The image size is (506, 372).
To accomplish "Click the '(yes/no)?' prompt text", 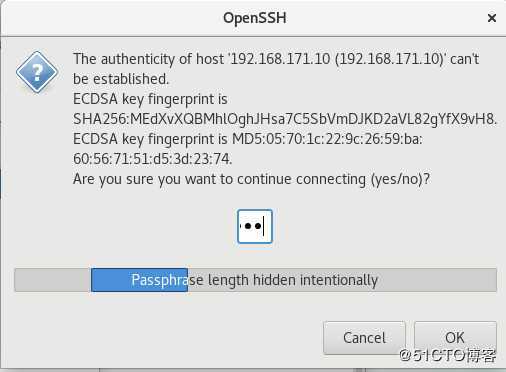I will [x=401, y=179].
